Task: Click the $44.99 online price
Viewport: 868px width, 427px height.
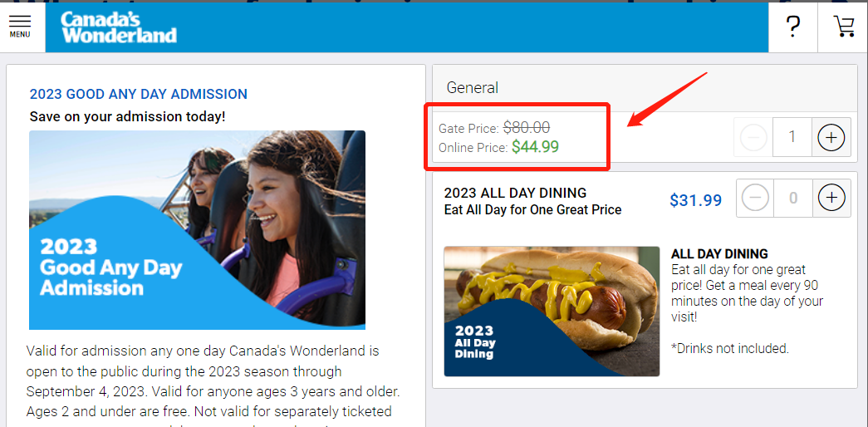Action: click(535, 147)
